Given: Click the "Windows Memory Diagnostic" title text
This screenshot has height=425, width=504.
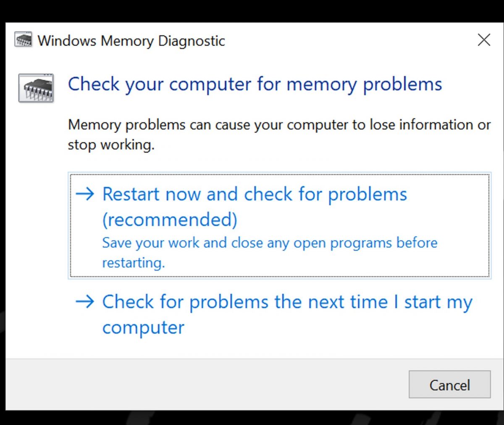Looking at the screenshot, I should 131,41.
